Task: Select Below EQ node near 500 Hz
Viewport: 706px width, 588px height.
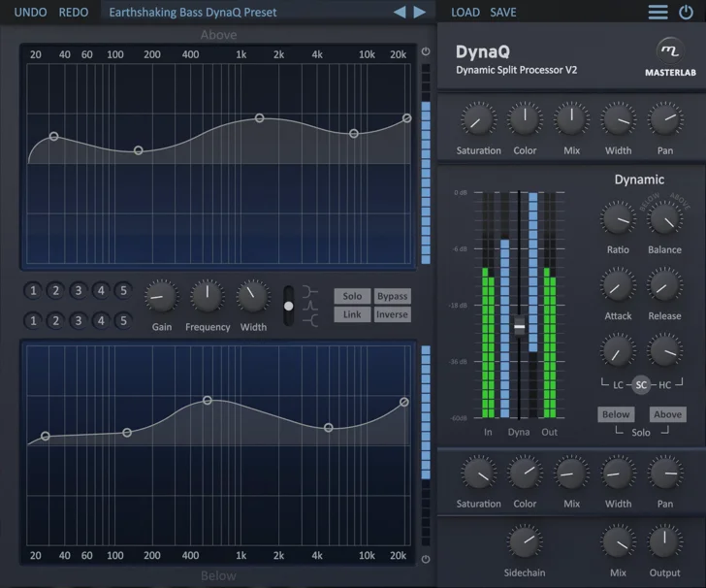Action: click(208, 400)
